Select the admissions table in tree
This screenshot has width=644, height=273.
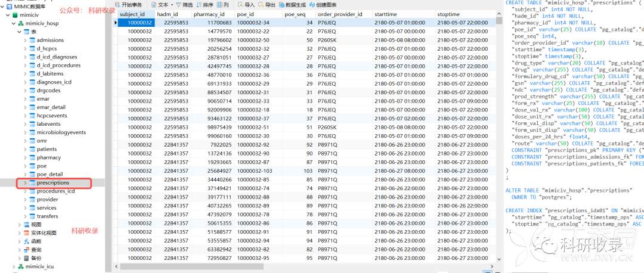[x=50, y=40]
